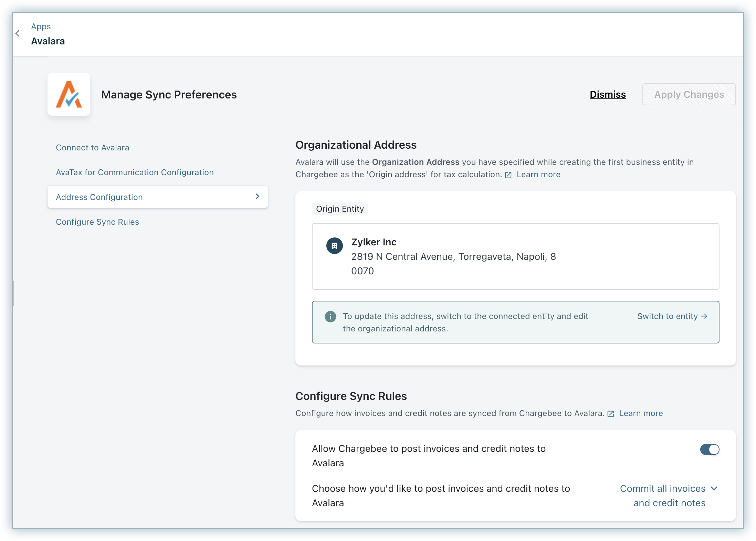
Task: Click the building icon next to Zylker Inc
Action: [x=334, y=246]
